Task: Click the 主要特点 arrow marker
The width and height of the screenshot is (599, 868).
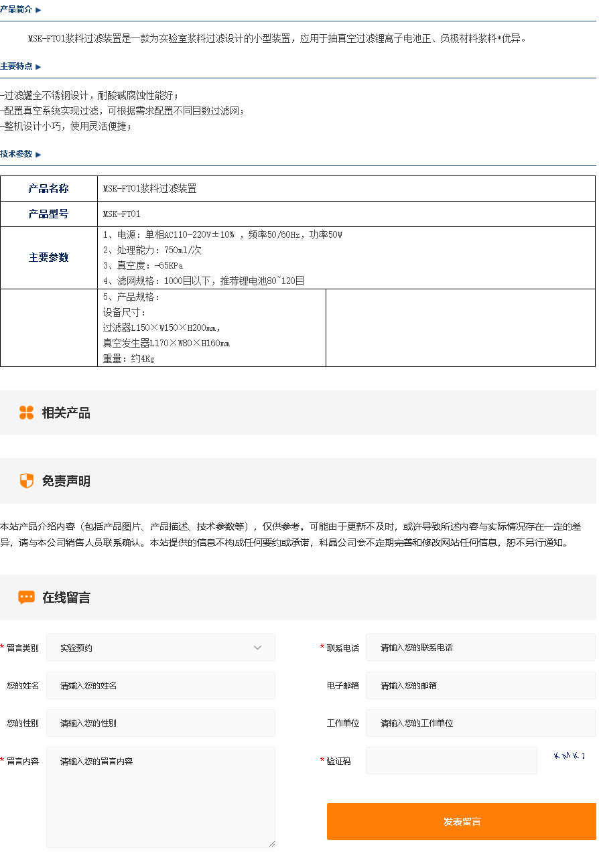Action: click(x=38, y=67)
